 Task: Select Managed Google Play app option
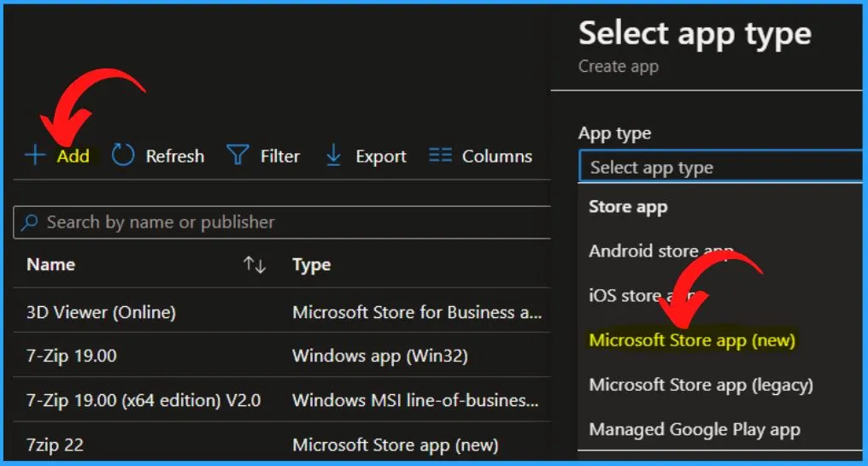pos(695,429)
